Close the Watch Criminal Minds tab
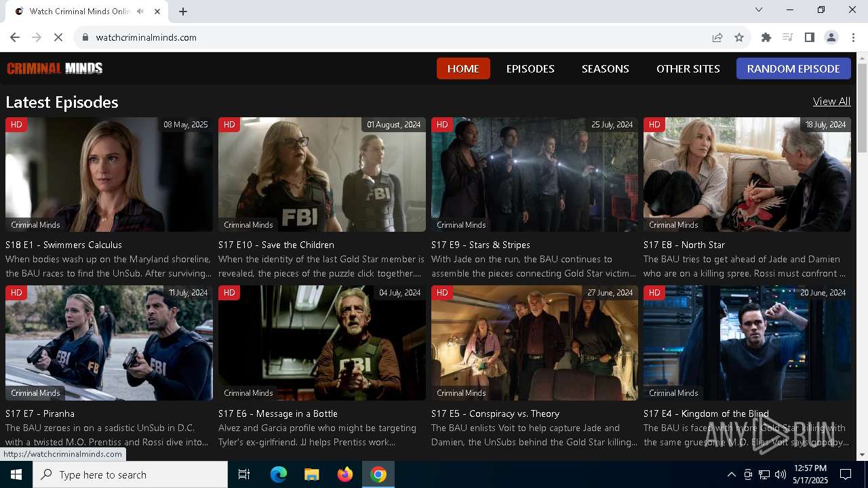Viewport: 868px width, 488px height. (158, 11)
